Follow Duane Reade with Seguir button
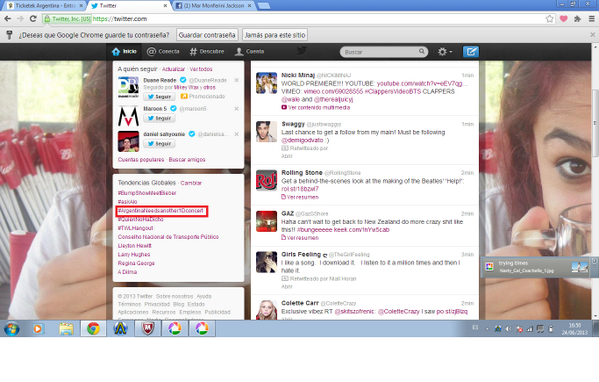Screen dimensions: 599x382 coord(159,97)
